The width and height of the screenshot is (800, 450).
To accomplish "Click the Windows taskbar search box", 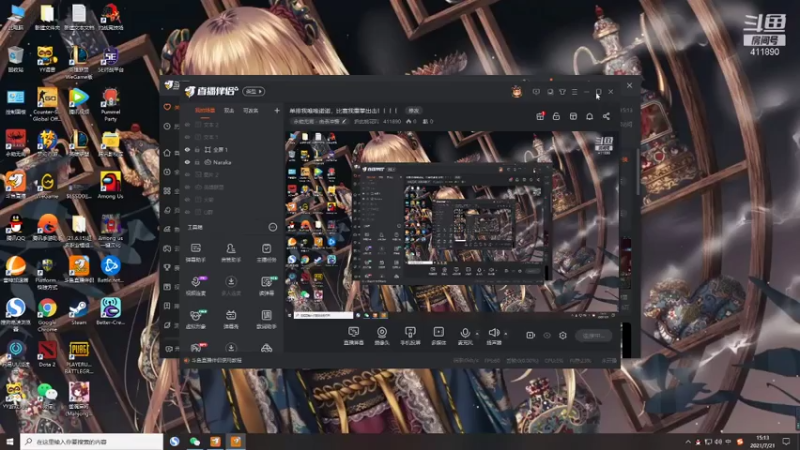I will coord(92,441).
